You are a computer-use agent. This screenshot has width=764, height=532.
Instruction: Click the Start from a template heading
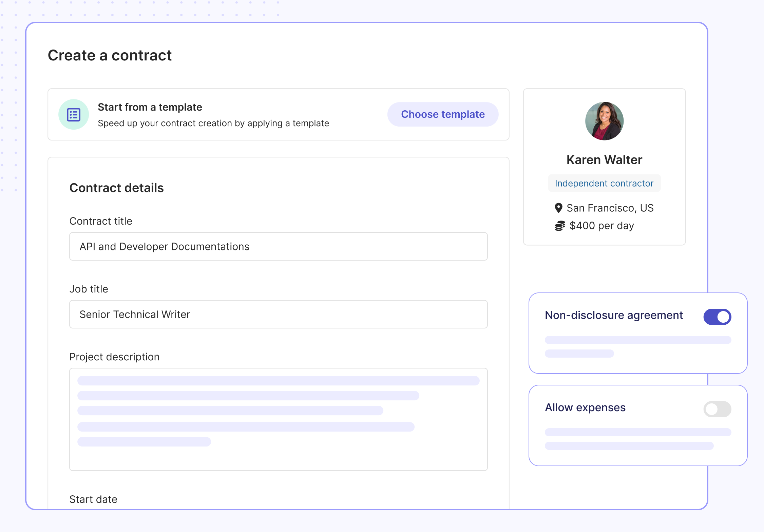150,107
